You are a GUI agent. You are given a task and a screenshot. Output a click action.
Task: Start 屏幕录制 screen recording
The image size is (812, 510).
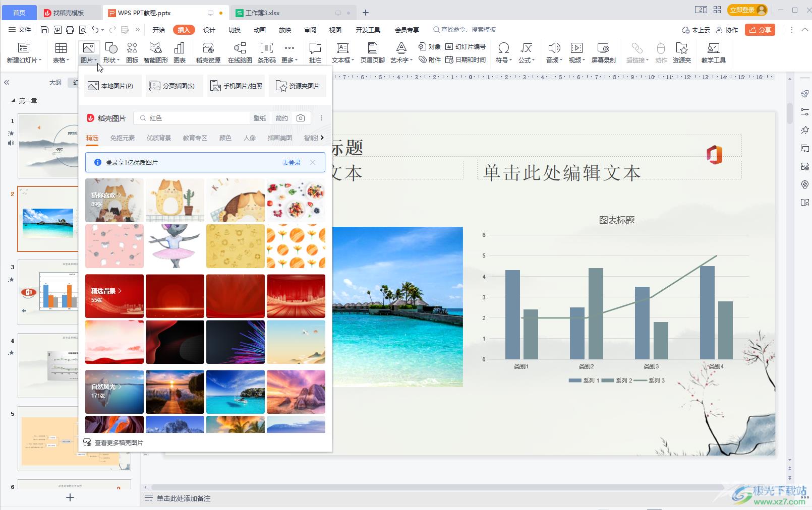pyautogui.click(x=604, y=52)
